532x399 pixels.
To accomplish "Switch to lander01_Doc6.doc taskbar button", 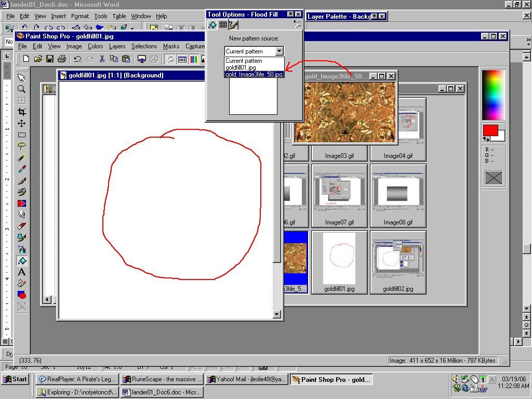I will point(162,392).
